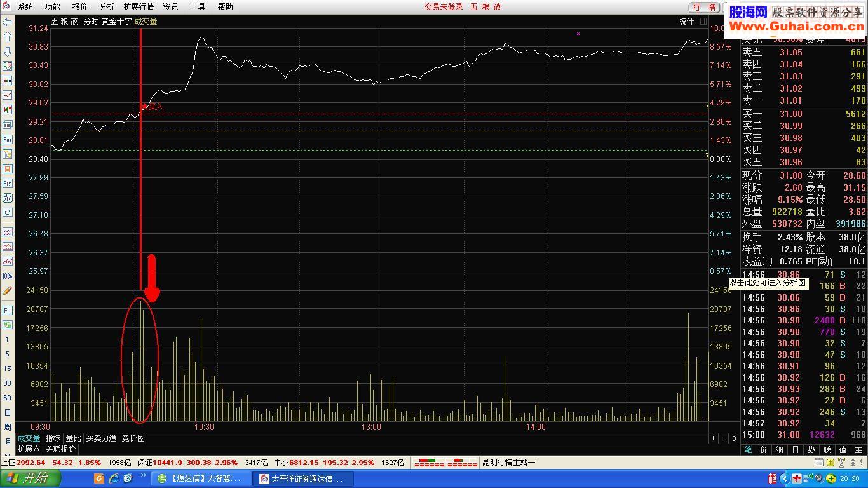Open the 工具 menu
The height and width of the screenshot is (488, 868).
click(x=198, y=7)
